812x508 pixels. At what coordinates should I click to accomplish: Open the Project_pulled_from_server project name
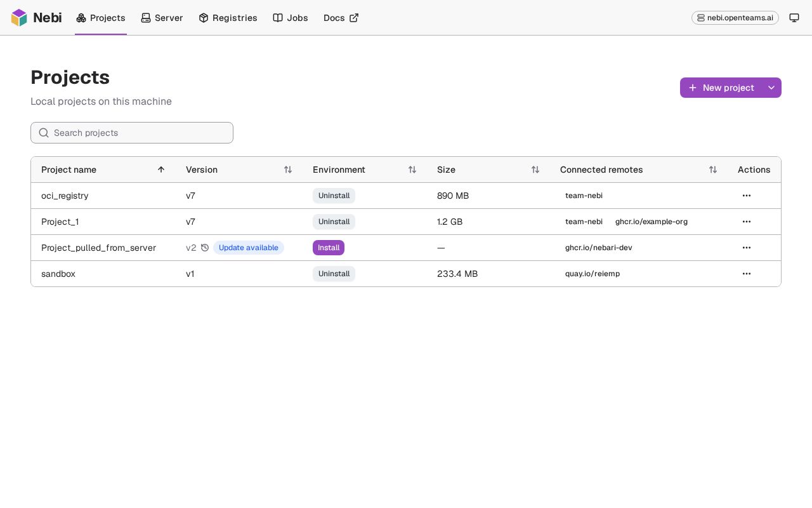[x=98, y=248]
